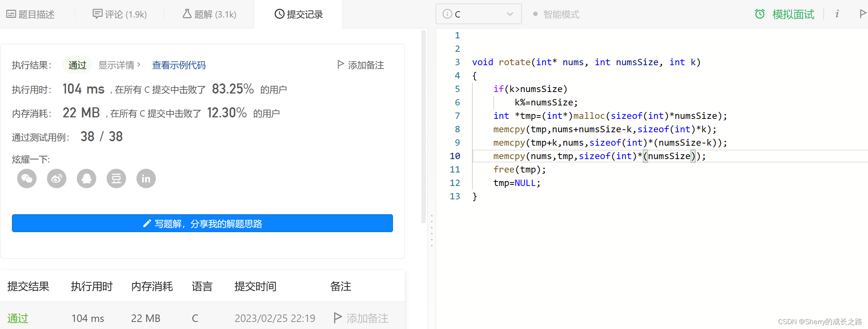868x329 pixels.
Task: Click the 模拟面试 alarm clock icon
Action: 760,14
